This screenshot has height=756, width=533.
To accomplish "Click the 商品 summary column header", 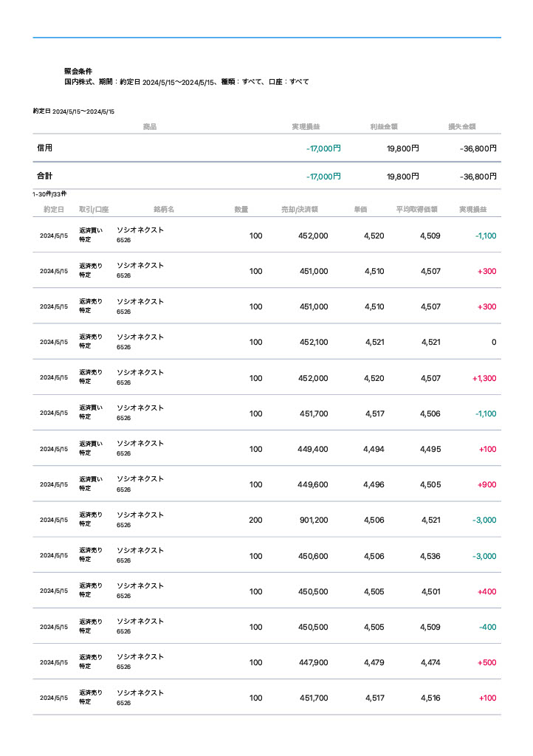I will coord(150,127).
